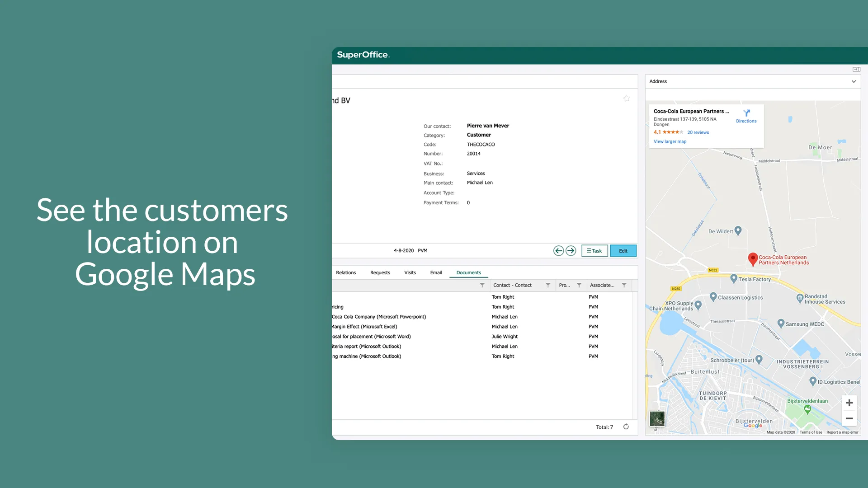Click the Directions icon on map card
The image size is (868, 488).
point(746,113)
